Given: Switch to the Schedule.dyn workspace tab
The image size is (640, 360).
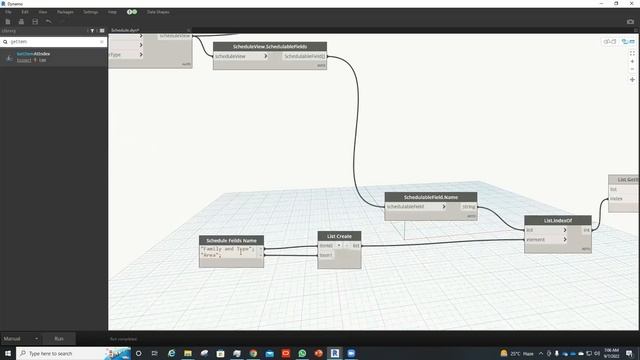Looking at the screenshot, I should (125, 30).
